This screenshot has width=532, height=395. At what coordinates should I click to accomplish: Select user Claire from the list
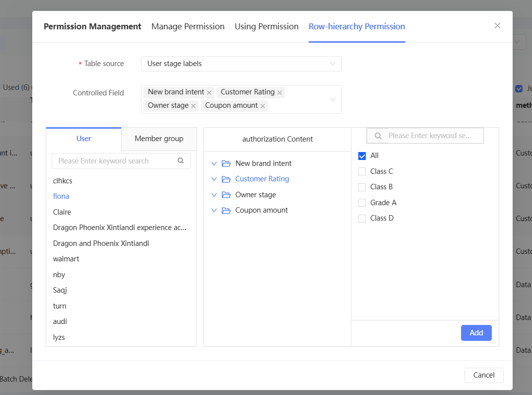coord(62,212)
